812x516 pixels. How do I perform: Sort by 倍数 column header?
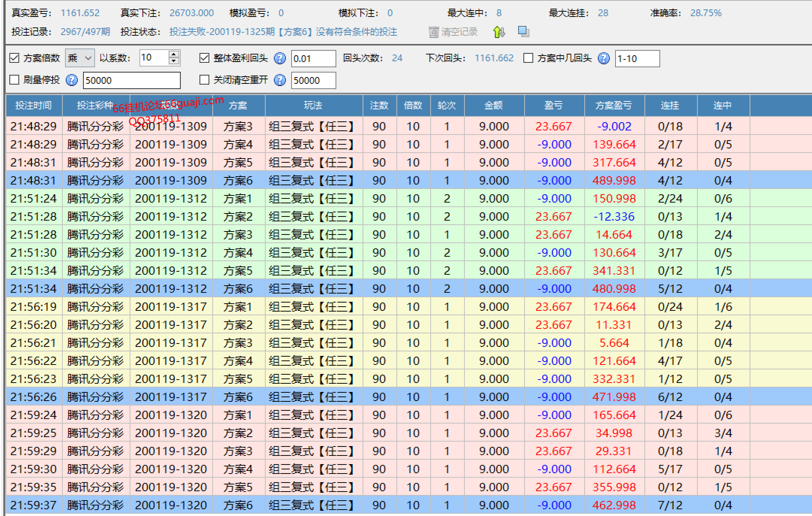[413, 106]
